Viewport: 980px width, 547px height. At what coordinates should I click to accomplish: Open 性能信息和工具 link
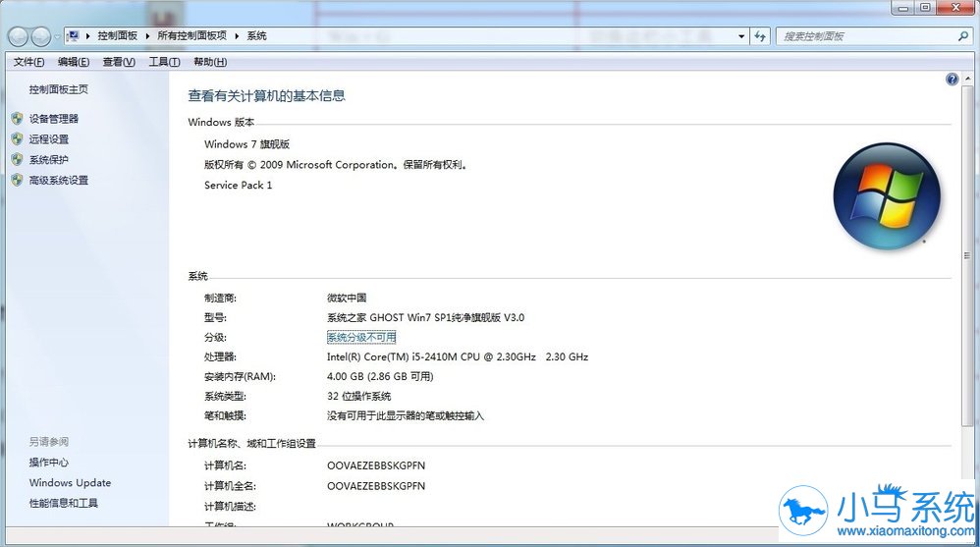point(64,503)
